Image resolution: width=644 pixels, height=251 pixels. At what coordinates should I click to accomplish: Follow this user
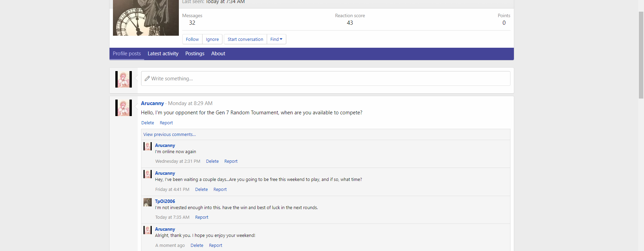(x=192, y=39)
